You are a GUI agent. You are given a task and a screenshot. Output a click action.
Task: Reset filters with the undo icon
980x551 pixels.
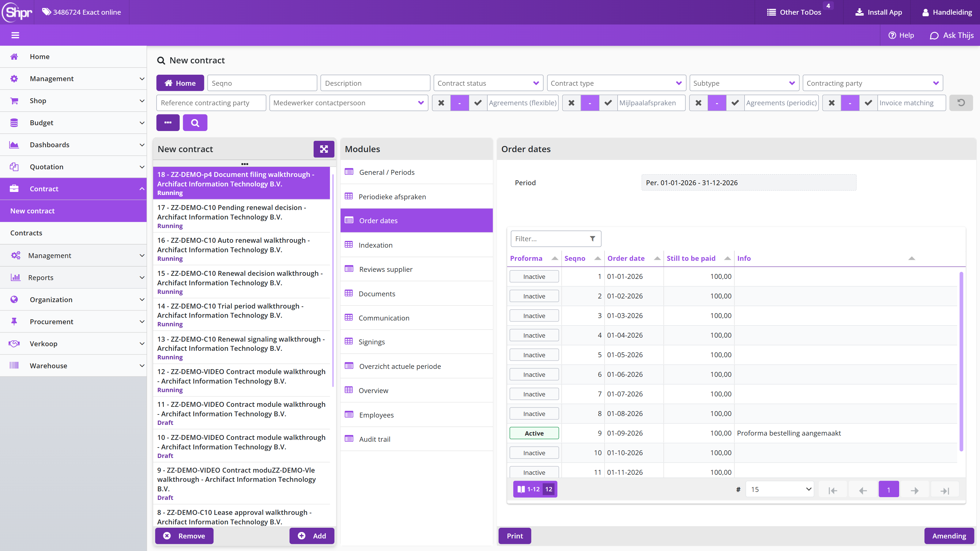point(961,103)
